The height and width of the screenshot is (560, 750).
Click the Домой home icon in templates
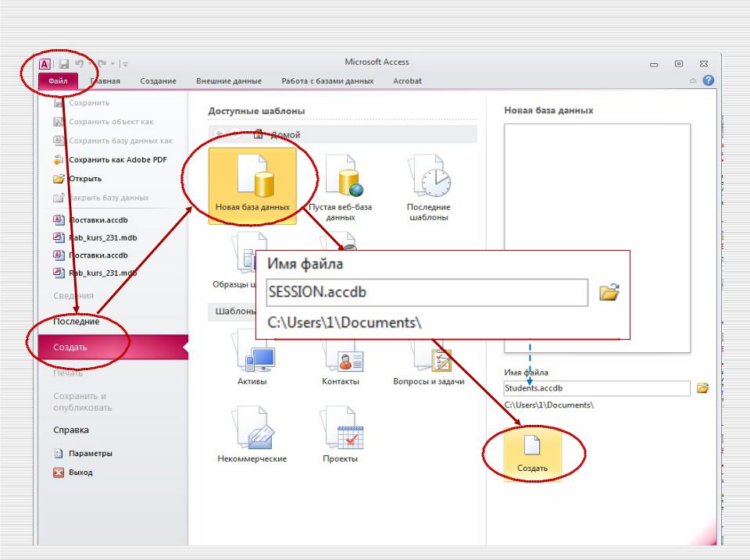[259, 134]
